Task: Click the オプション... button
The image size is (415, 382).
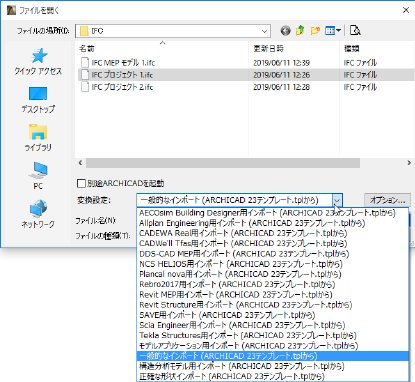Action: 387,200
